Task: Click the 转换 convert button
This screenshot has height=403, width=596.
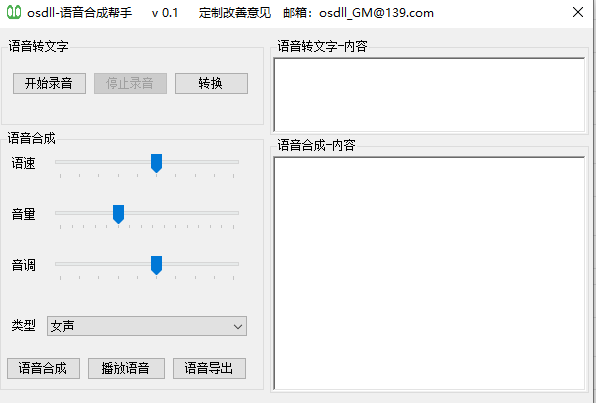Action: coord(211,83)
